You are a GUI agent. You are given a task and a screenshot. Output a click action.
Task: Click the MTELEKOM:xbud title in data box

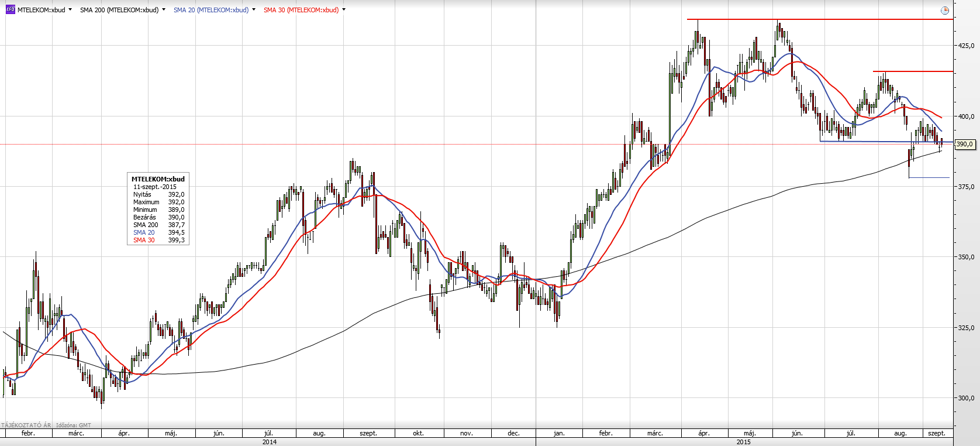pyautogui.click(x=158, y=179)
